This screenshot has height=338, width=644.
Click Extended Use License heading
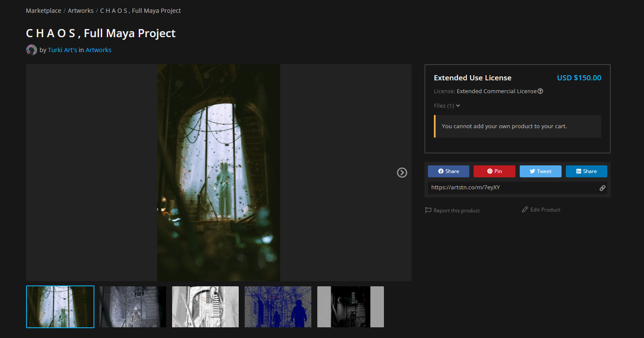click(x=472, y=78)
